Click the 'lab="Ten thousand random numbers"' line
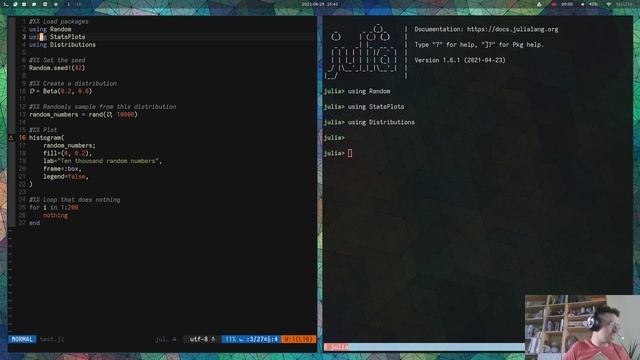The height and width of the screenshot is (360, 640). tap(102, 161)
